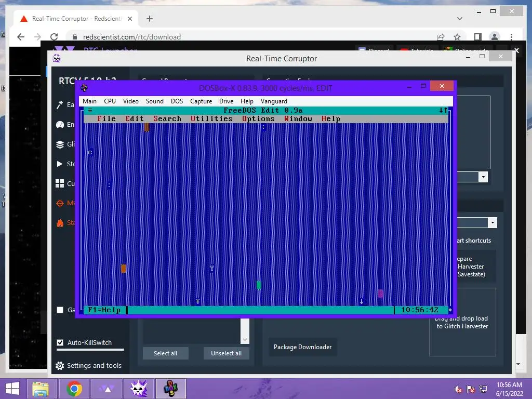Open Action Center flag tray icon
This screenshot has width=532, height=399.
[x=471, y=389]
